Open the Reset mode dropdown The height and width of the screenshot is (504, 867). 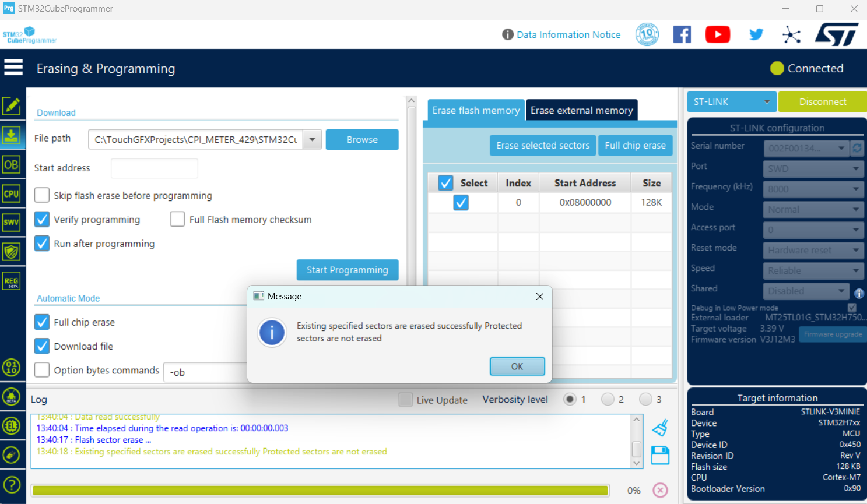813,251
